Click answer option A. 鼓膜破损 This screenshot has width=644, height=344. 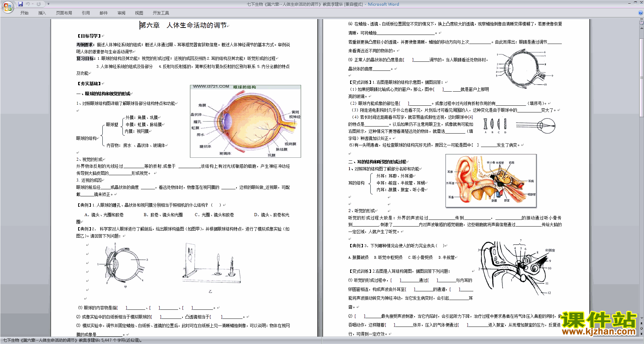[358, 257]
